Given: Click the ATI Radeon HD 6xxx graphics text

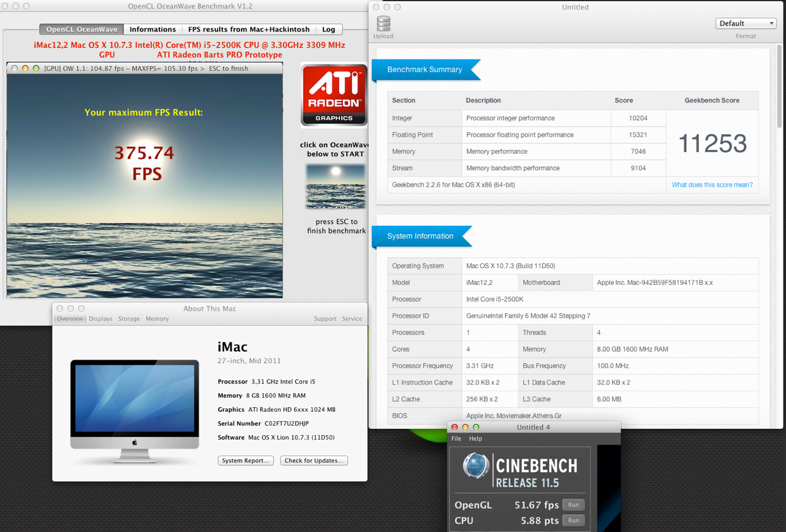Looking at the screenshot, I should (x=292, y=410).
